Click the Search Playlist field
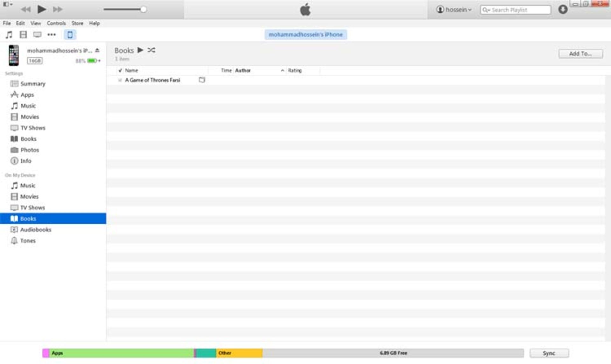The image size is (611, 364). point(516,10)
